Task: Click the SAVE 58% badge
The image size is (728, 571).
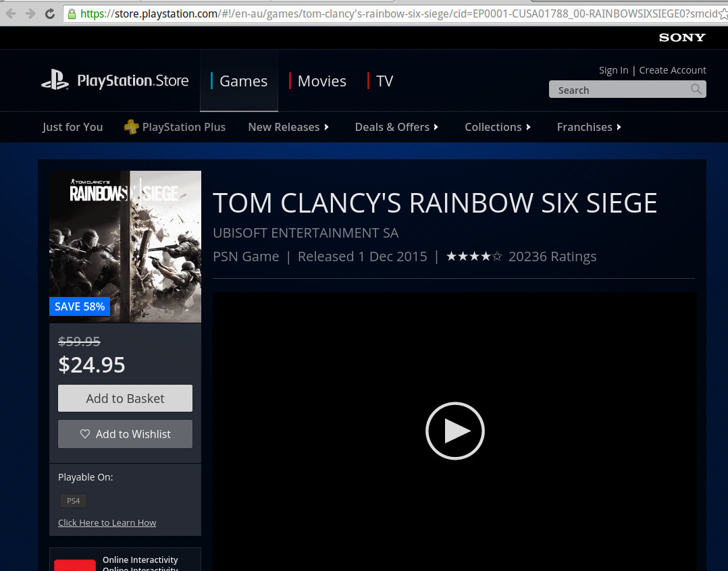Action: 80,306
